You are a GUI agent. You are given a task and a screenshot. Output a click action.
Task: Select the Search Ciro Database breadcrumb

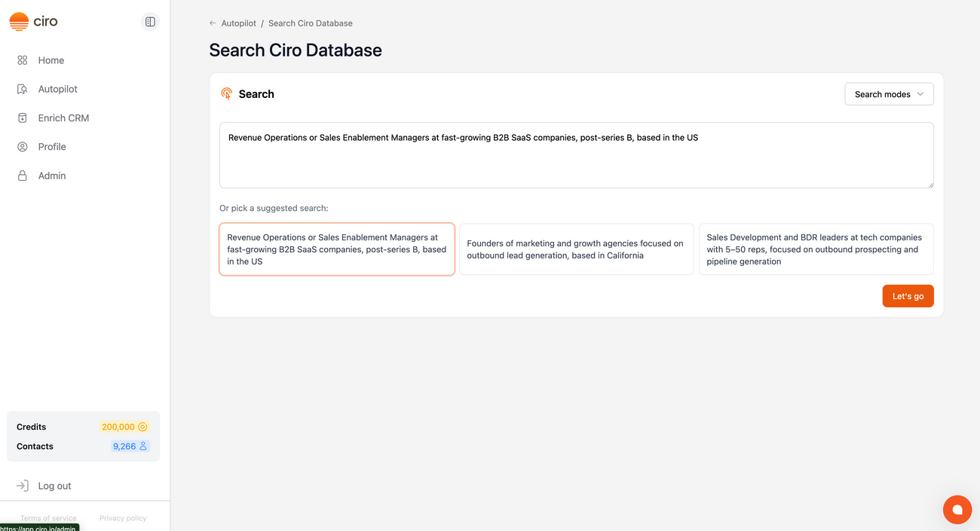tap(310, 23)
